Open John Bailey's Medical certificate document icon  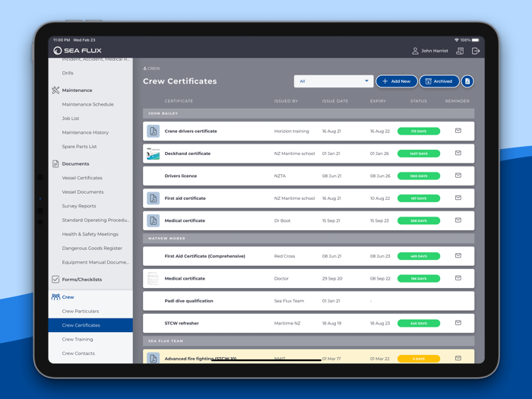[x=153, y=220]
